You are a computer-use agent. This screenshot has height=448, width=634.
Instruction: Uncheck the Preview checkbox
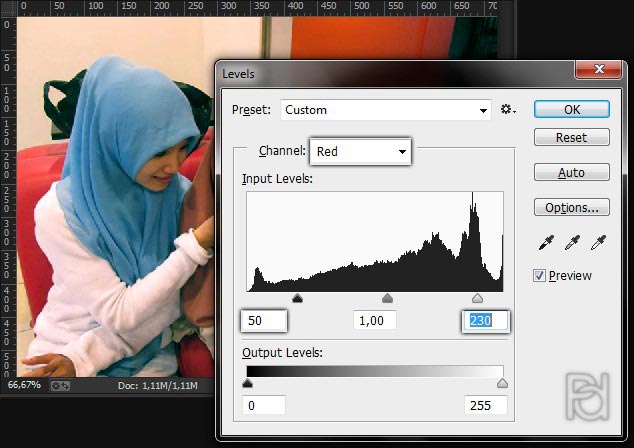pyautogui.click(x=540, y=276)
